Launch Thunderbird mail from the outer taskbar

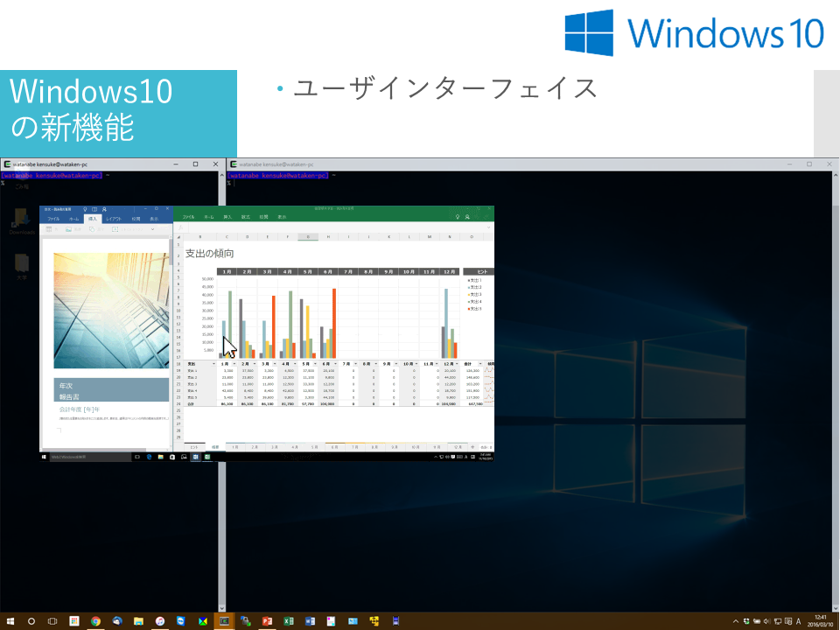[x=116, y=621]
